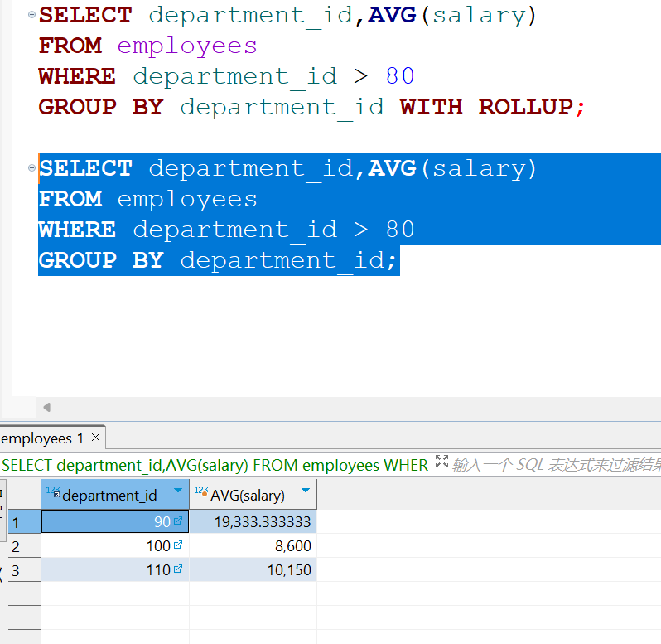Switch to the employees 1 results tab
Image resolution: width=661 pixels, height=644 pixels.
point(43,438)
